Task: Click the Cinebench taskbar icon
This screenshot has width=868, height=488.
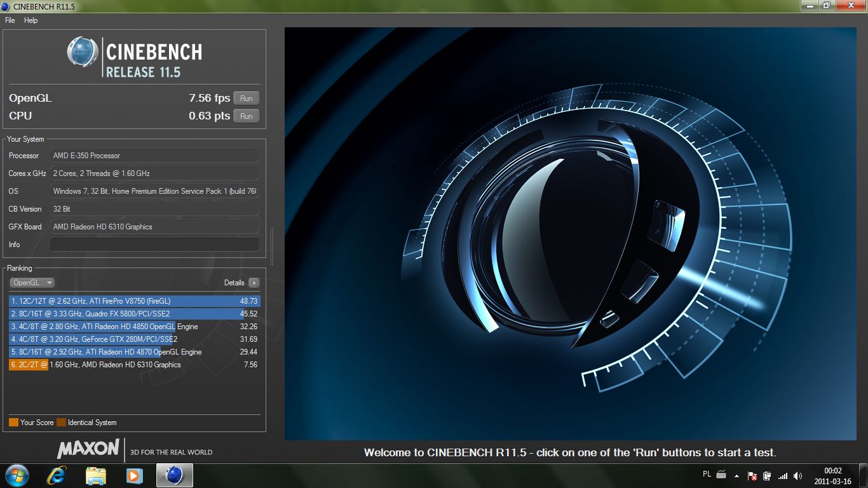Action: [x=174, y=475]
